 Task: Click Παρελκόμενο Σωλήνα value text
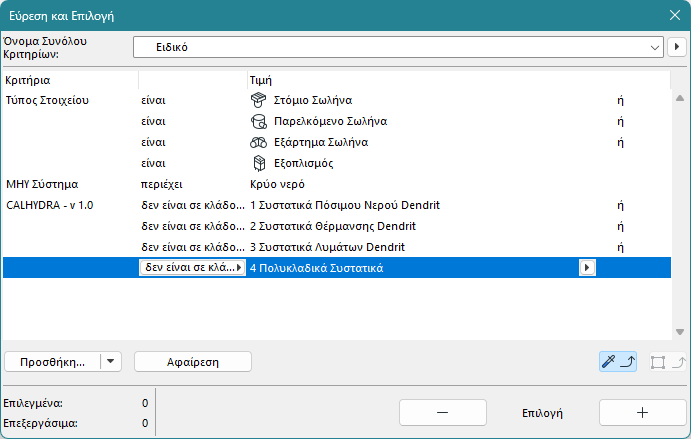pyautogui.click(x=331, y=121)
